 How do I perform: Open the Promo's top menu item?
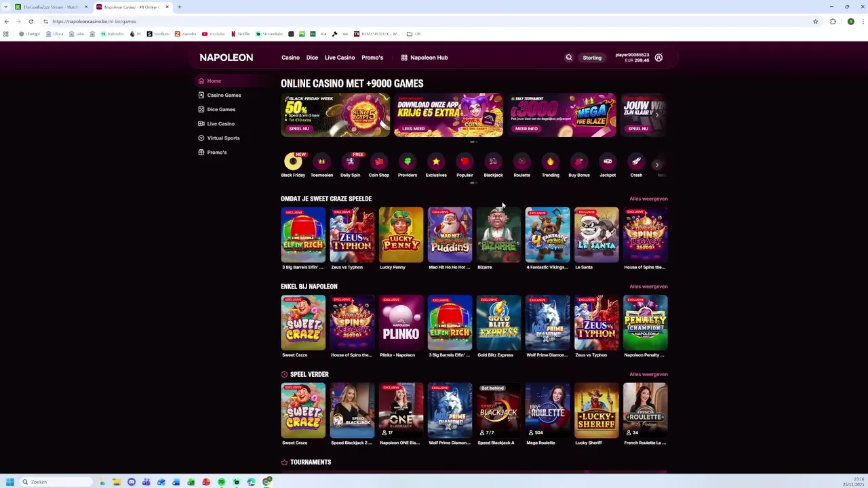(372, 58)
